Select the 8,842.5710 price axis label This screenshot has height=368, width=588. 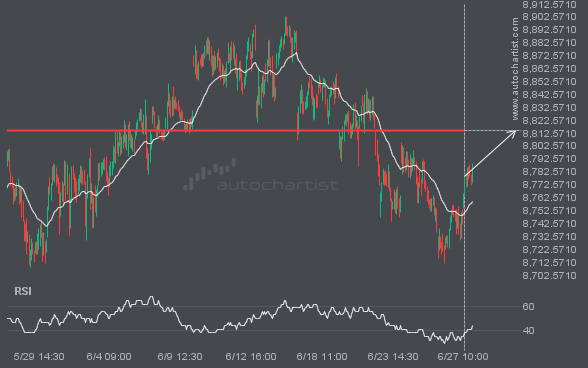click(549, 95)
